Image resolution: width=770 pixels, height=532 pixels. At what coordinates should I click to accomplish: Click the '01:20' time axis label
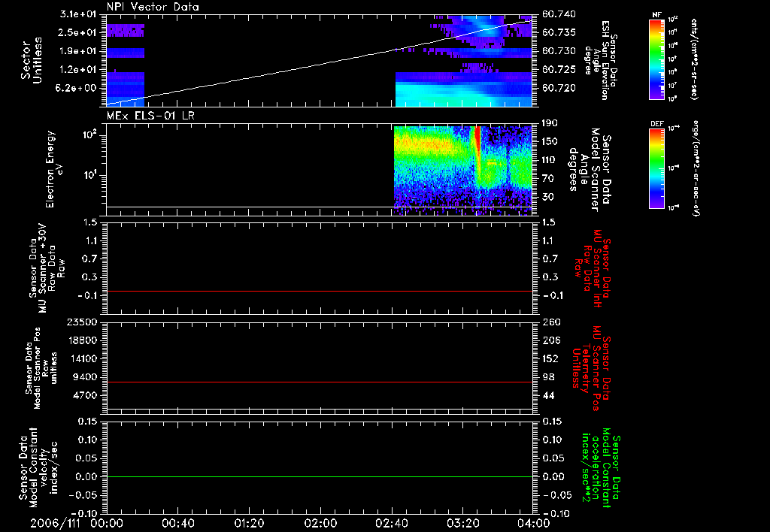tap(249, 523)
